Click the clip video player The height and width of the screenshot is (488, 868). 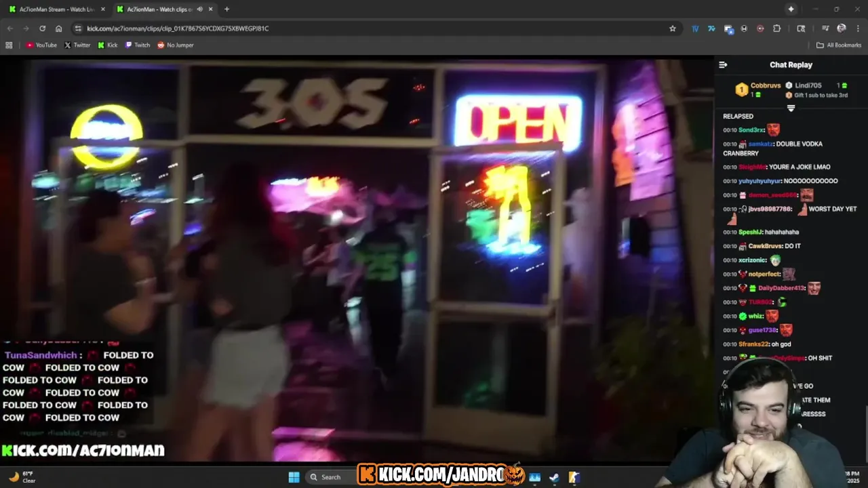(x=357, y=258)
